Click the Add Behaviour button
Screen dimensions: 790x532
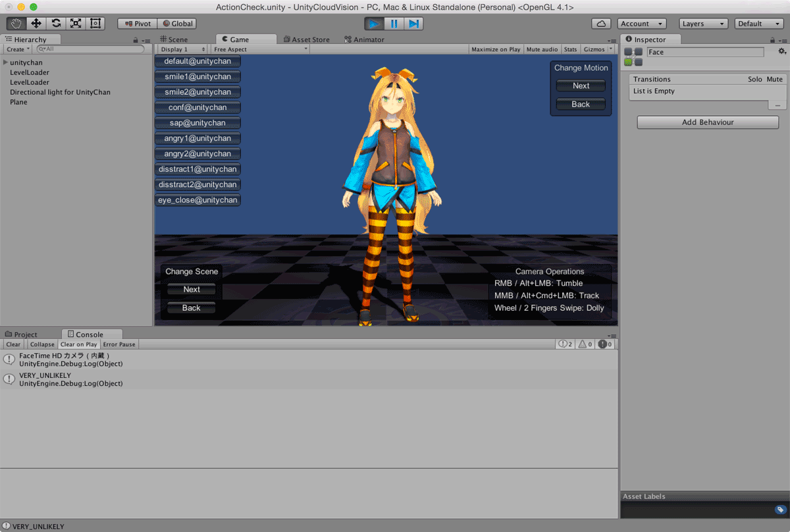708,122
